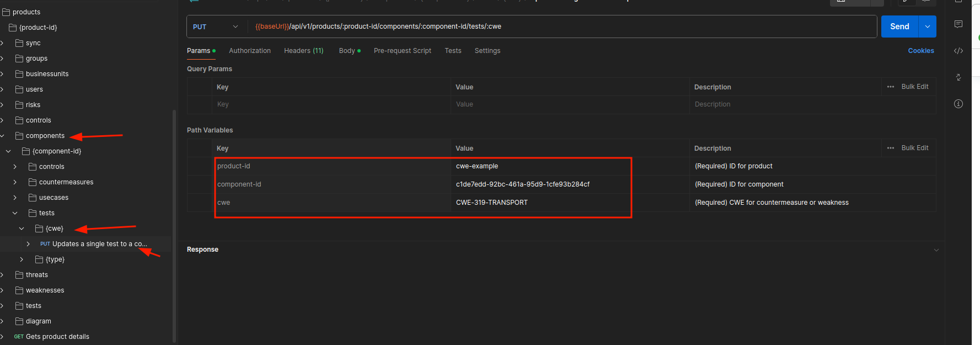Screen dimensions: 980x345
Task: Expand the controls folder inside {component-id}
Action: (x=15, y=166)
